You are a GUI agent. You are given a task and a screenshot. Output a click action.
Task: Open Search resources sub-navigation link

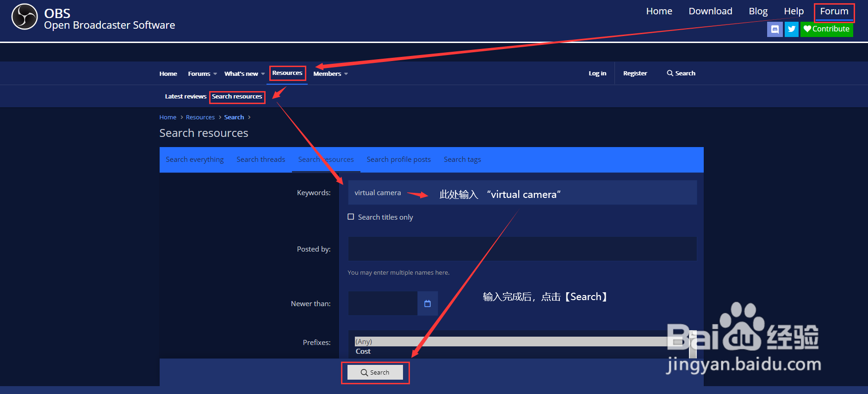click(x=237, y=96)
